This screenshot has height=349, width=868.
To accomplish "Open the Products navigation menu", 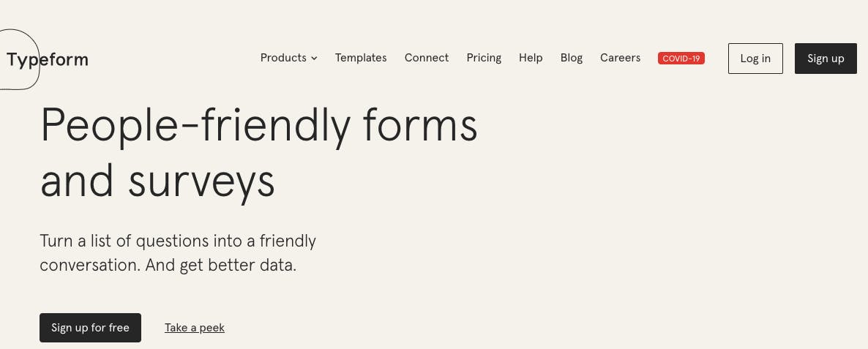I will [x=288, y=58].
